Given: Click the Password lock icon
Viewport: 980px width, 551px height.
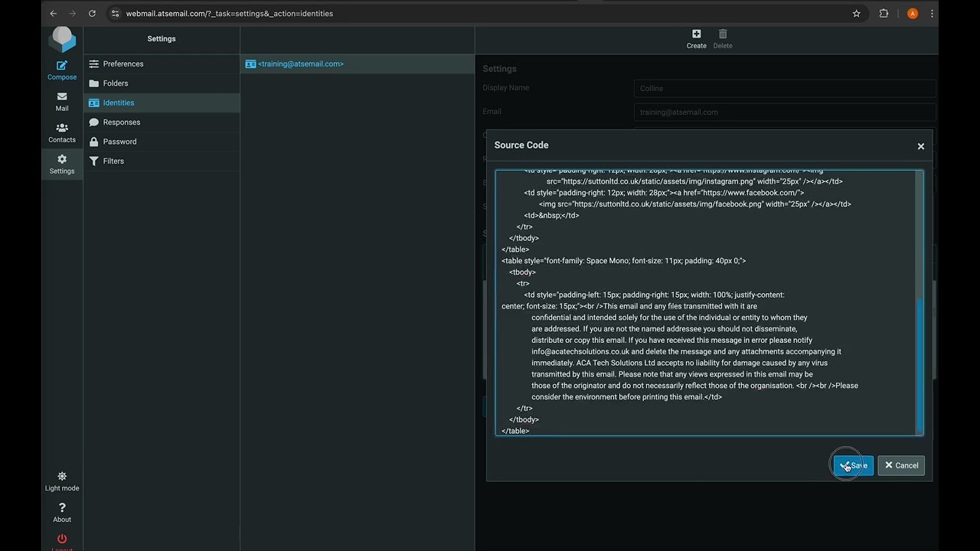Looking at the screenshot, I should pos(94,142).
